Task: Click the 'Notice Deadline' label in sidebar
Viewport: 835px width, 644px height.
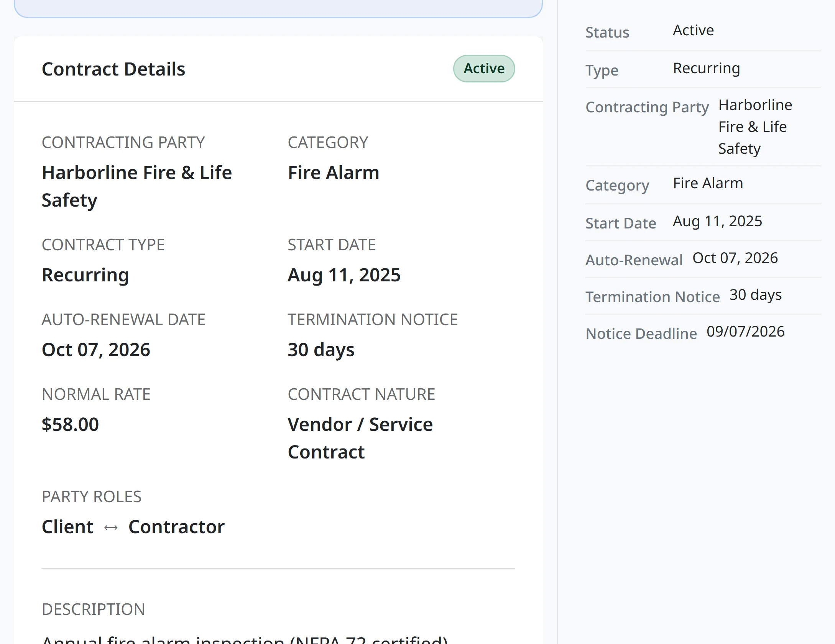Action: pyautogui.click(x=641, y=333)
